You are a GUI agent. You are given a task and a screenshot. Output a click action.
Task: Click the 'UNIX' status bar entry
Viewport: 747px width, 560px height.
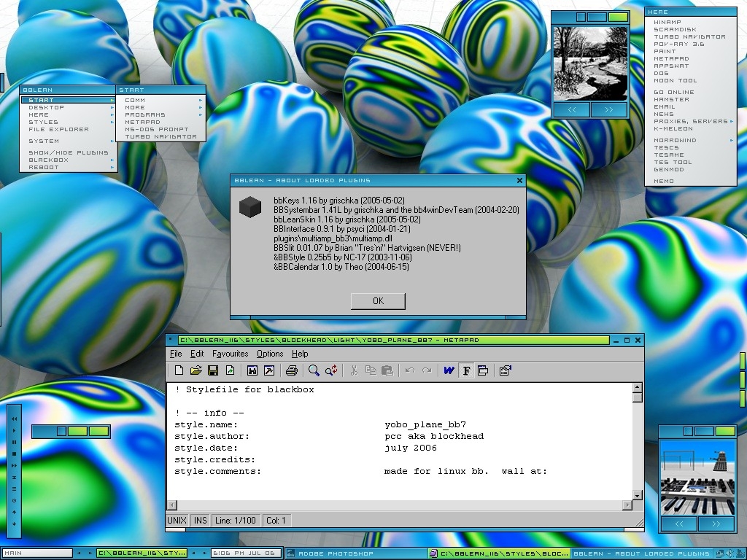pos(177,521)
